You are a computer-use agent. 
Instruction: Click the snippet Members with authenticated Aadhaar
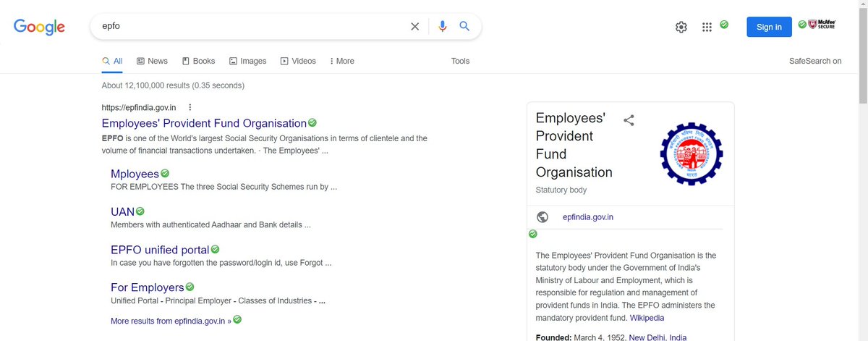tap(210, 224)
